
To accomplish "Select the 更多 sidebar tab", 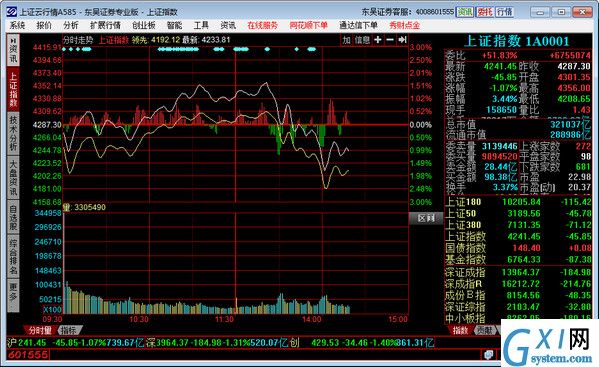I will click(x=13, y=295).
